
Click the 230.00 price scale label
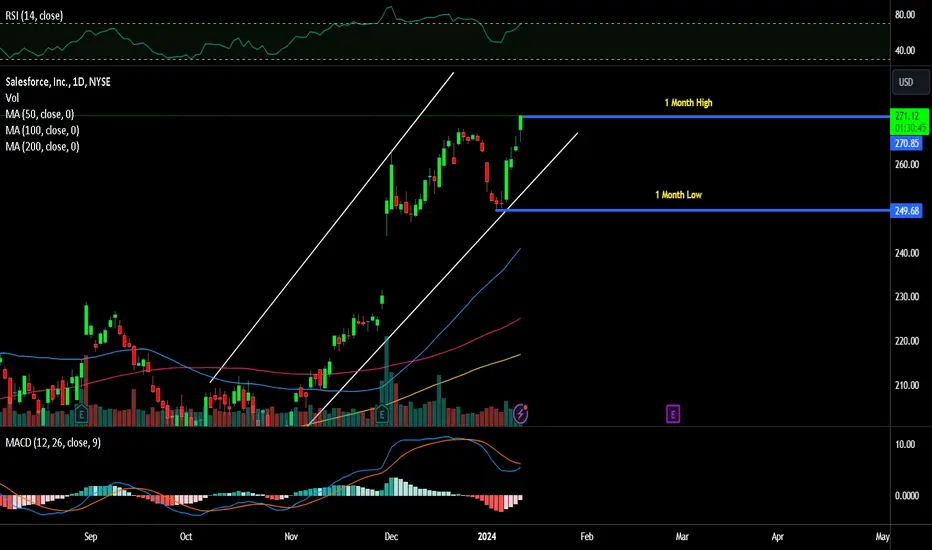(907, 297)
